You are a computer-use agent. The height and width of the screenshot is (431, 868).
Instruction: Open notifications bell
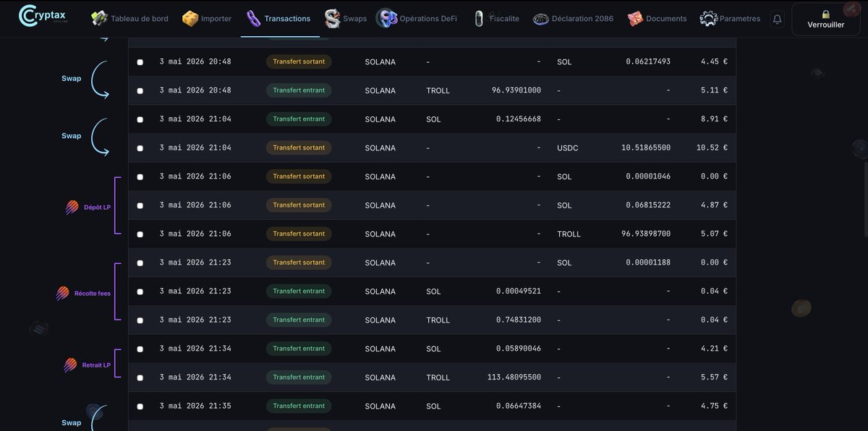click(778, 19)
